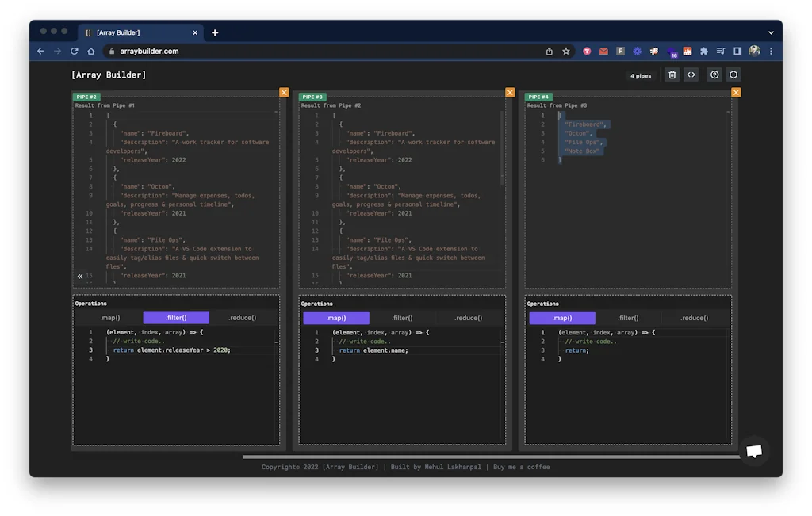Select .map() operation in Pipe #4

(x=562, y=318)
